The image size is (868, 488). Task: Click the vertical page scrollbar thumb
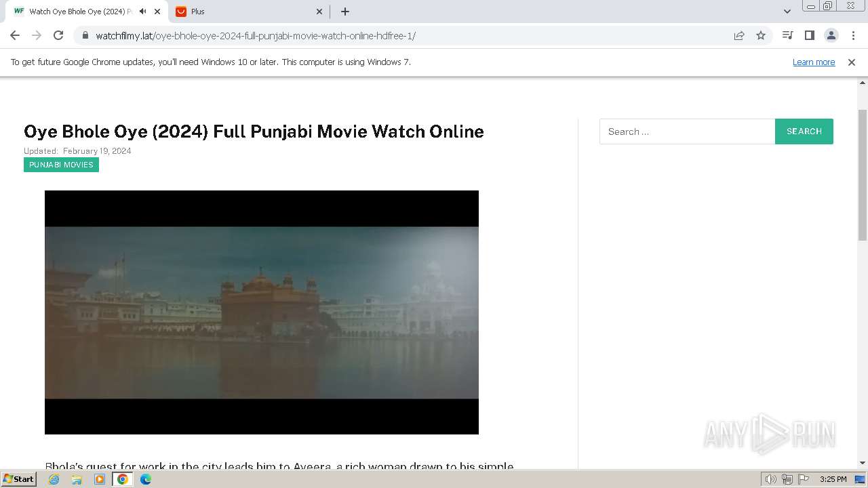tap(863, 174)
